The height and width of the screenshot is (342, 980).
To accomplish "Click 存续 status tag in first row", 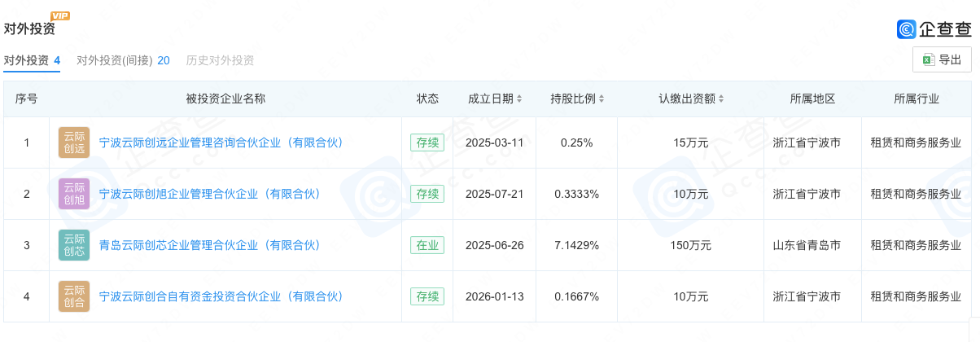I will click(x=427, y=142).
